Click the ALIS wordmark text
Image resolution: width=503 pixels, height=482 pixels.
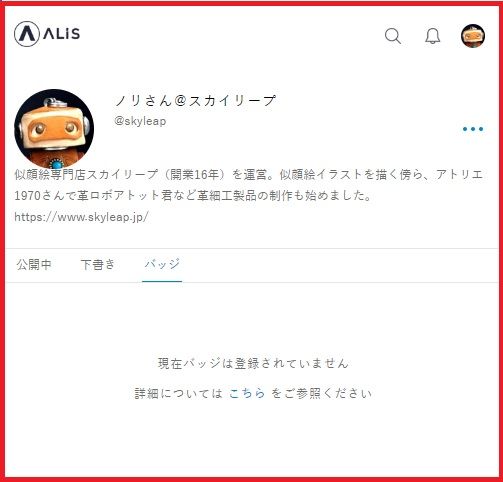click(x=62, y=34)
